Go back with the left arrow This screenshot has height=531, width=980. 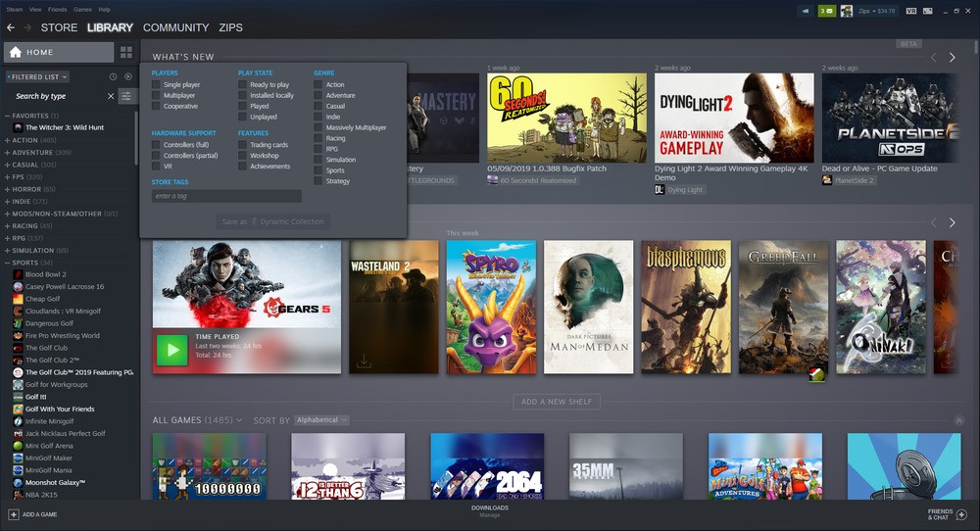point(11,27)
